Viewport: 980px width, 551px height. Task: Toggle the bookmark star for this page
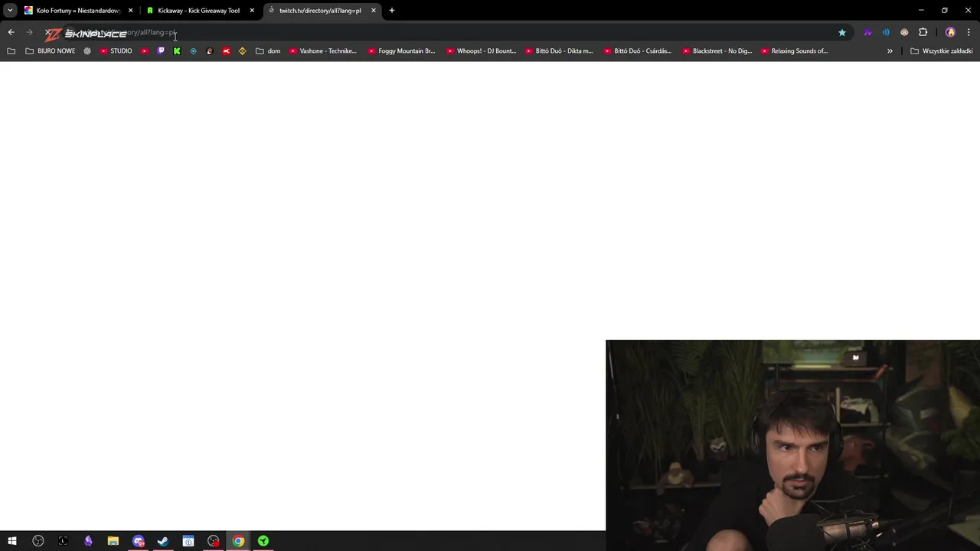pos(842,32)
